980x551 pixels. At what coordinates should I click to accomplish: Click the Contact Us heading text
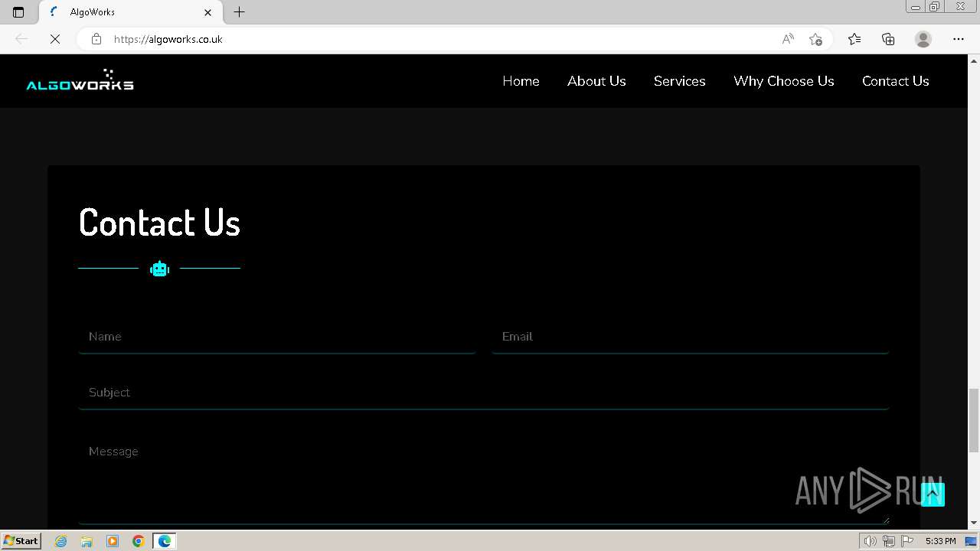coord(159,223)
